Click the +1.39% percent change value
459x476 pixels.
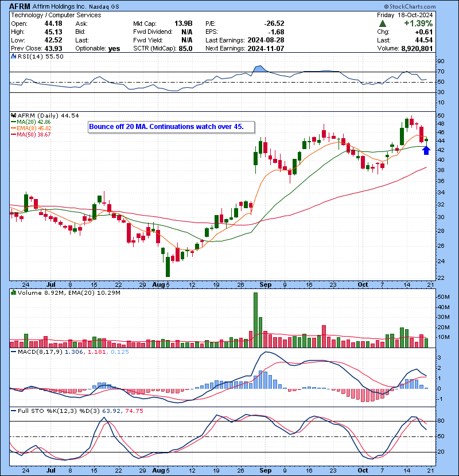pyautogui.click(x=418, y=24)
